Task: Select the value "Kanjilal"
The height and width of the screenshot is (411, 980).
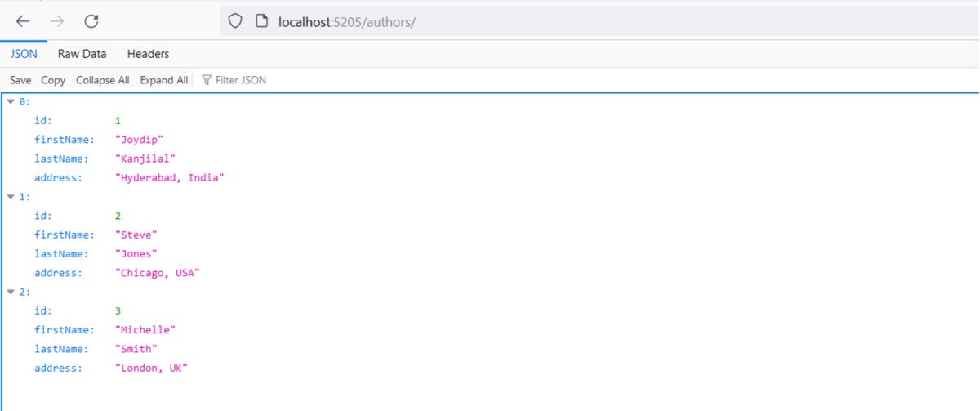Action: point(145,159)
